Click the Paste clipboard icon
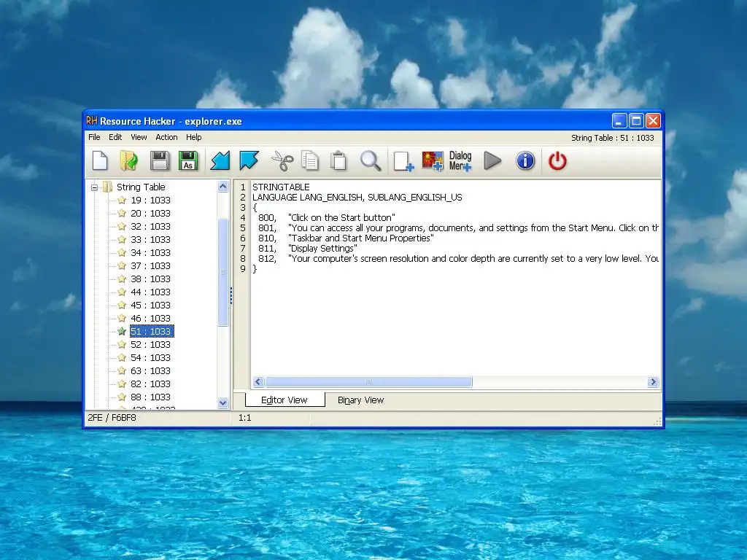 338,160
